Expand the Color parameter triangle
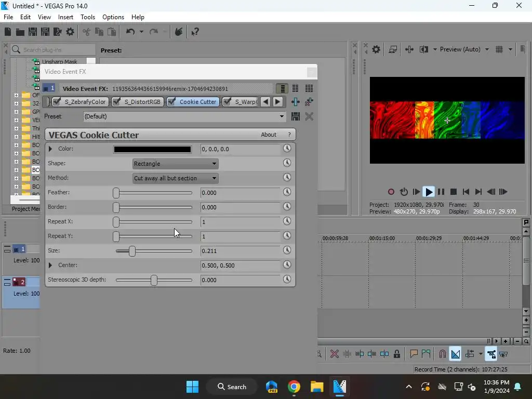 (x=50, y=149)
